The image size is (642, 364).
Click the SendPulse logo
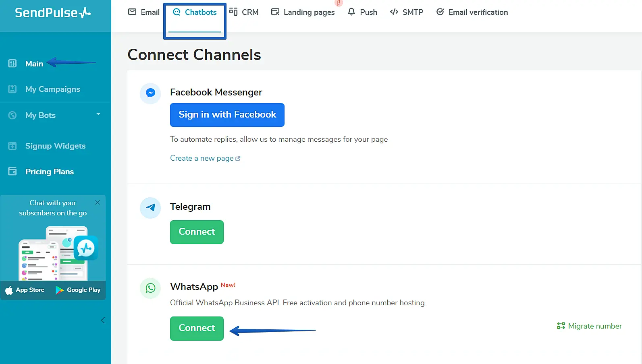tap(53, 13)
